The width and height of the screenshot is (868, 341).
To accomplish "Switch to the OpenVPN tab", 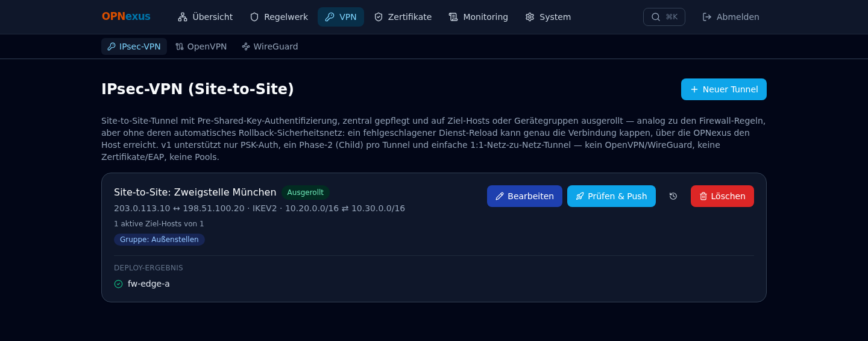I will click(201, 46).
